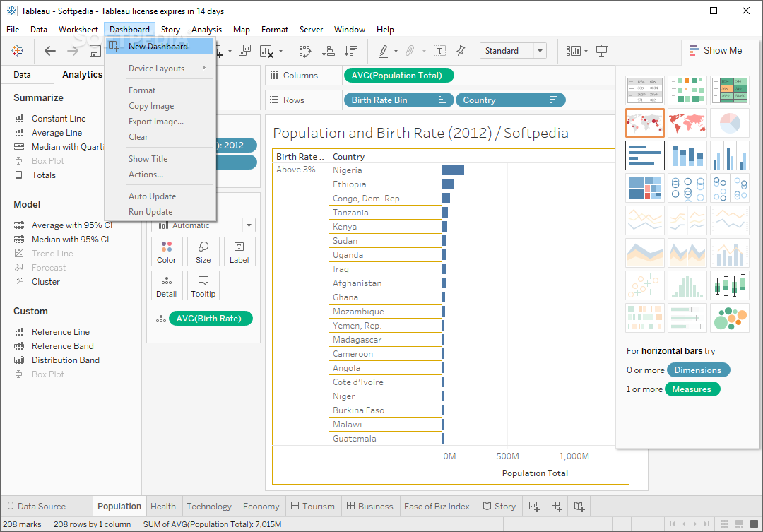The width and height of the screenshot is (763, 532).
Task: Click the New Worksheet icon at bottom
Action: click(x=534, y=506)
